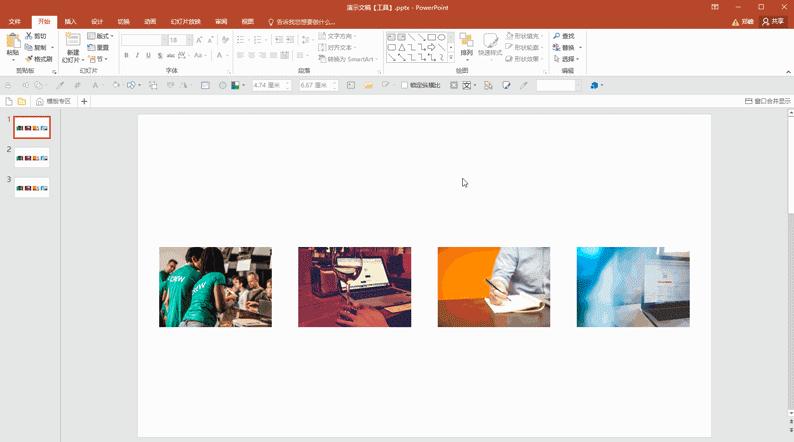This screenshot has width=794, height=442.
Task: Click the Find (查找) magnifier icon
Action: pos(557,36)
